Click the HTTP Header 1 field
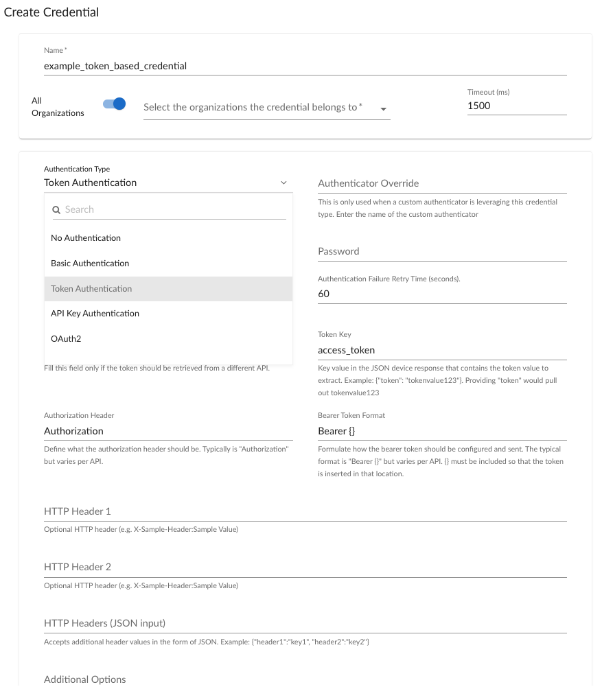This screenshot has height=700, width=602. click(x=305, y=512)
